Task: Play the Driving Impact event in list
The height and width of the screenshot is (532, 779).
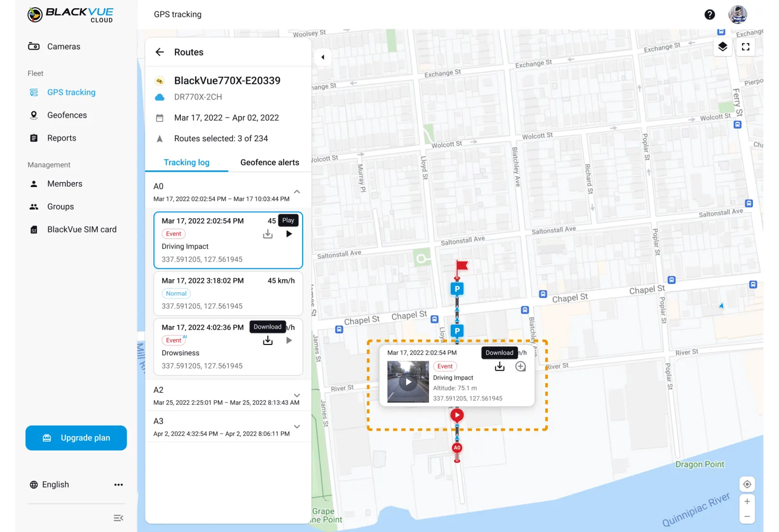Action: 289,234
